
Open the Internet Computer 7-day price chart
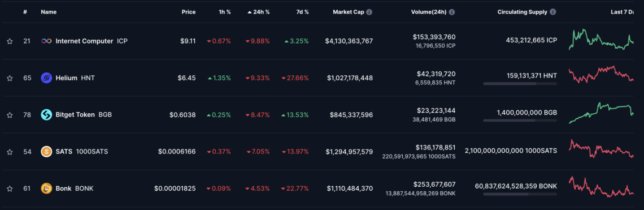pos(601,40)
